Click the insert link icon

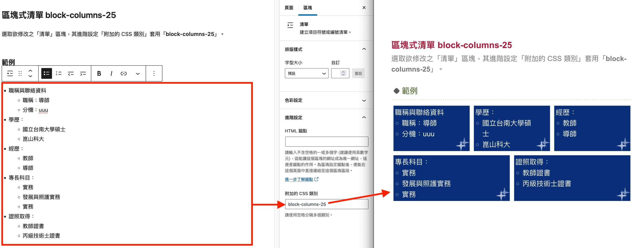[124, 74]
